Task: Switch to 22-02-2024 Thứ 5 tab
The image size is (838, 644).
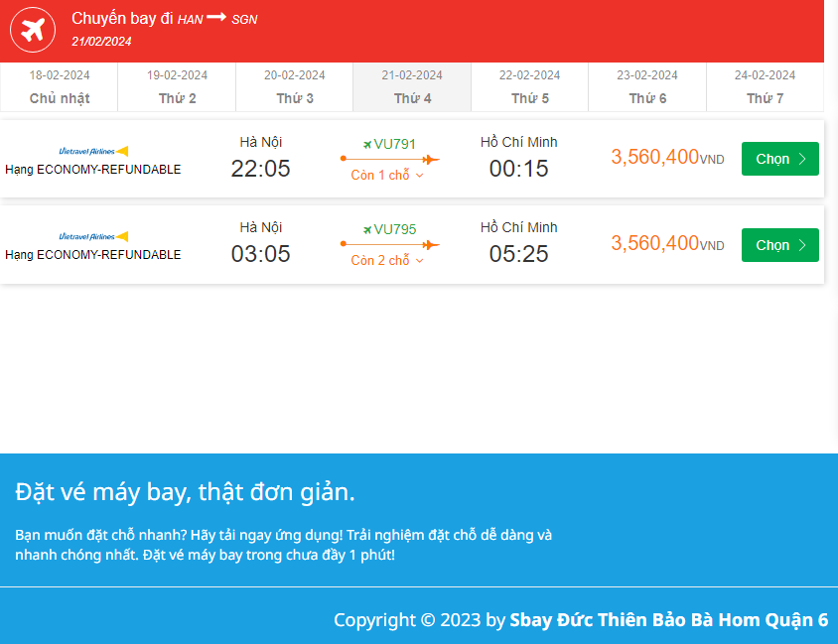Action: 530,87
